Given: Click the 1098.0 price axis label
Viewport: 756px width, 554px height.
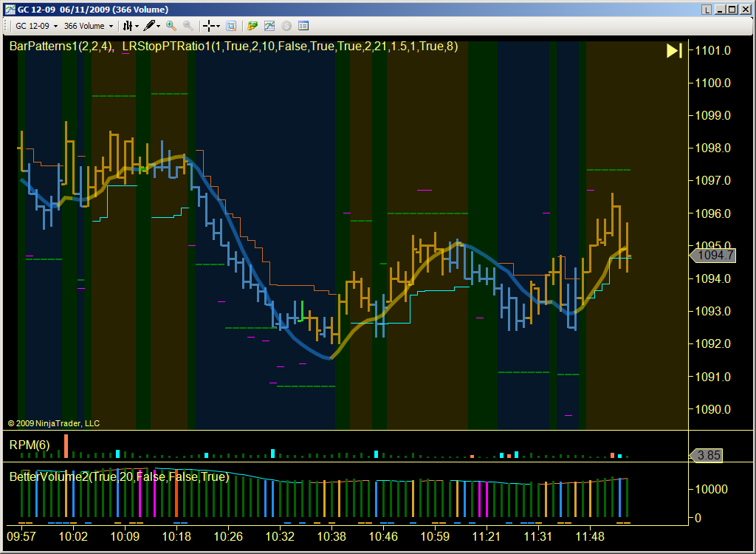Looking at the screenshot, I should [x=712, y=148].
